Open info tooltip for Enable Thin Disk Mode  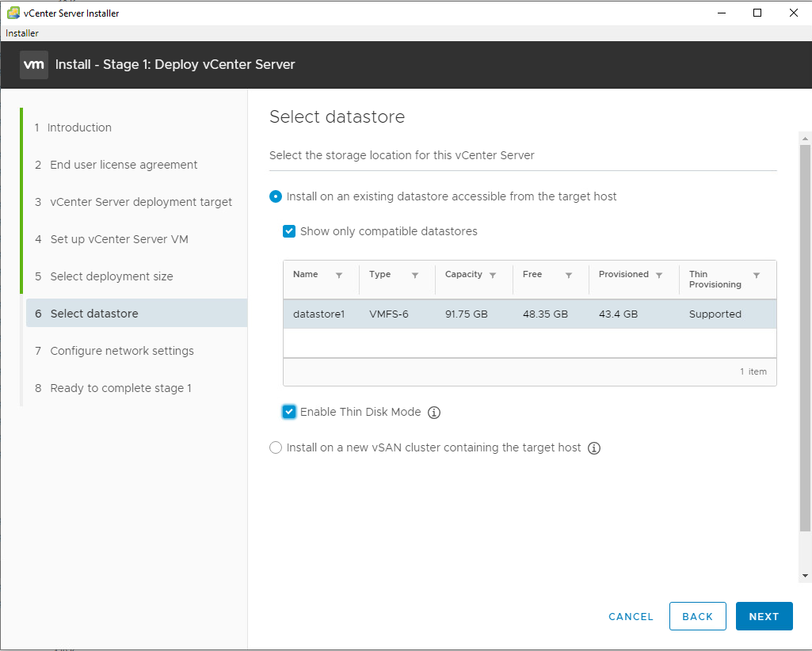pyautogui.click(x=434, y=413)
